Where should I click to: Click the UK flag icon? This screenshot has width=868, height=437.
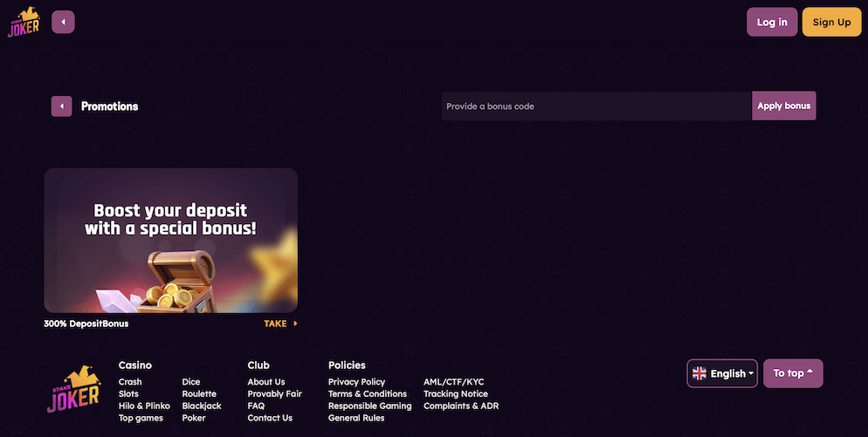pyautogui.click(x=699, y=373)
